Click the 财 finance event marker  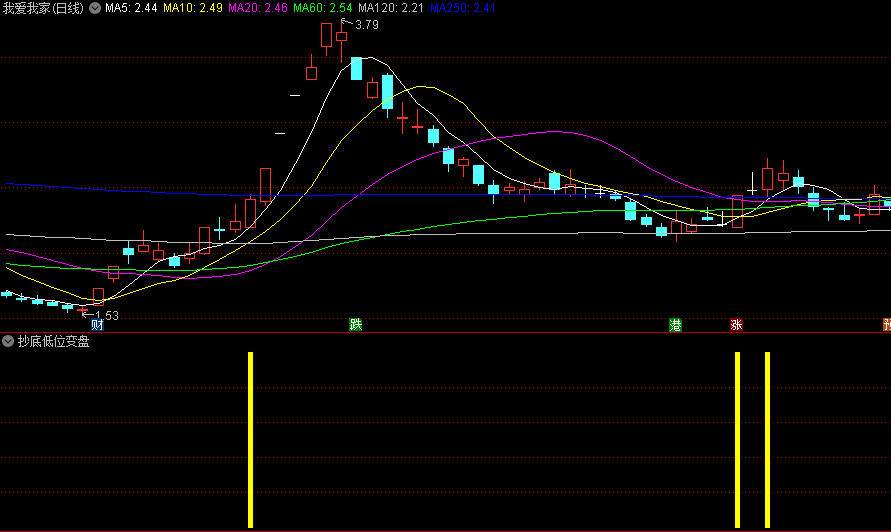(x=97, y=325)
